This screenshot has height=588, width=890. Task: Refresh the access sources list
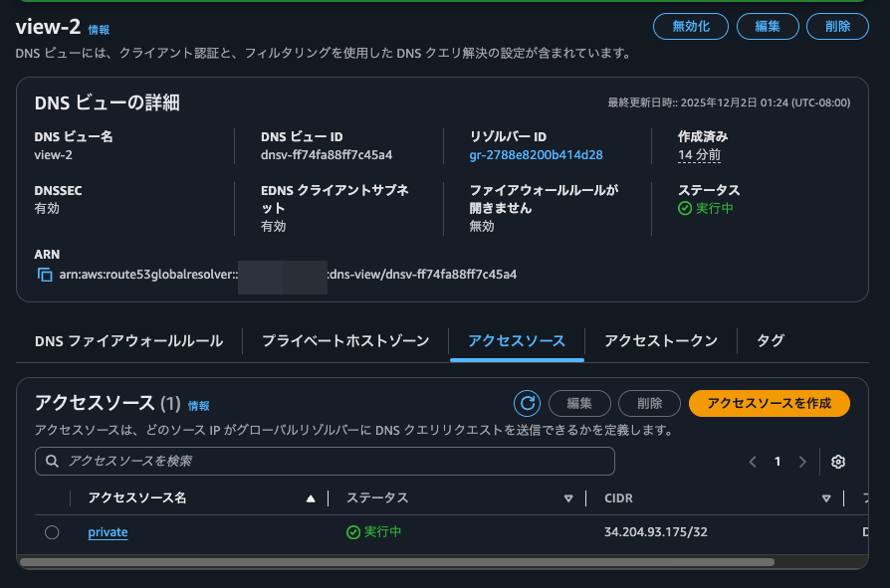[527, 403]
